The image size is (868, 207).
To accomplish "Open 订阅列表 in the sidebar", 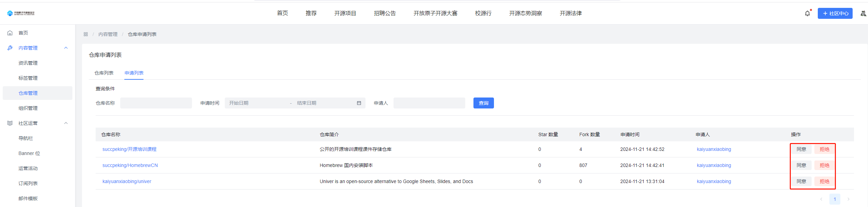I will tap(28, 183).
